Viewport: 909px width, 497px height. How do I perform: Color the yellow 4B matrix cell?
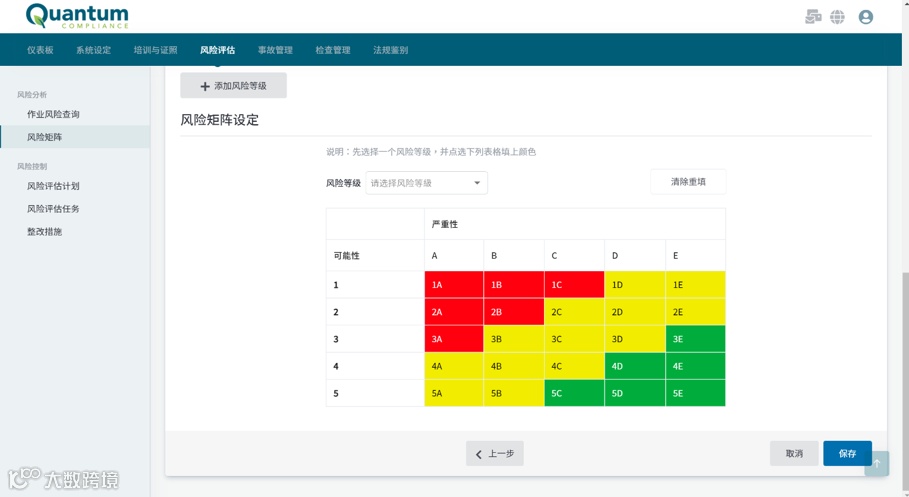[x=514, y=366]
